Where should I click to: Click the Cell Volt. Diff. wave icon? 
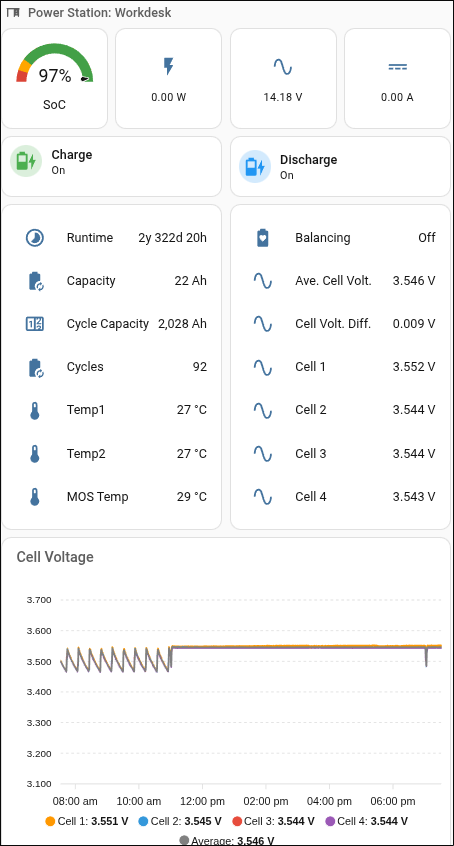263,324
